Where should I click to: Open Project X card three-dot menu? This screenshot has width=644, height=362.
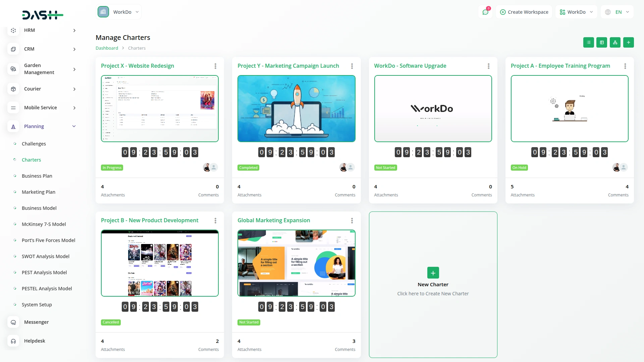pyautogui.click(x=215, y=66)
